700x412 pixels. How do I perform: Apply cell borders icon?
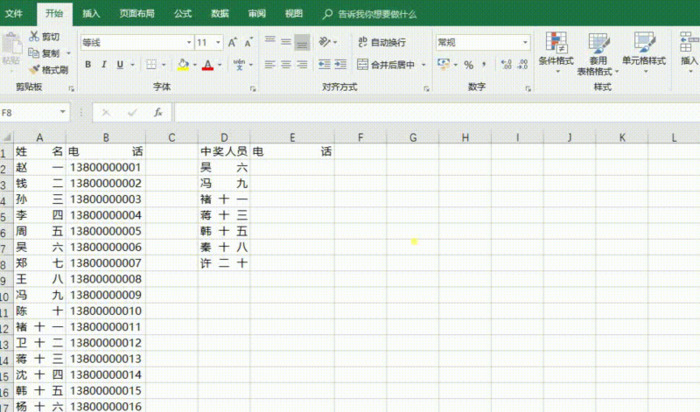[x=151, y=64]
